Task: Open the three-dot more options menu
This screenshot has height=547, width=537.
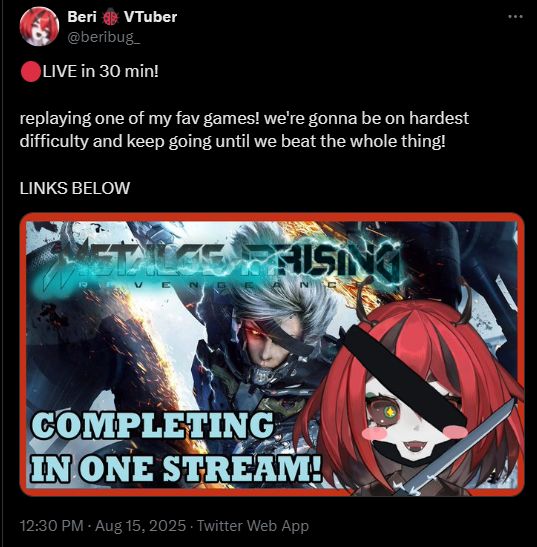Action: pos(515,17)
